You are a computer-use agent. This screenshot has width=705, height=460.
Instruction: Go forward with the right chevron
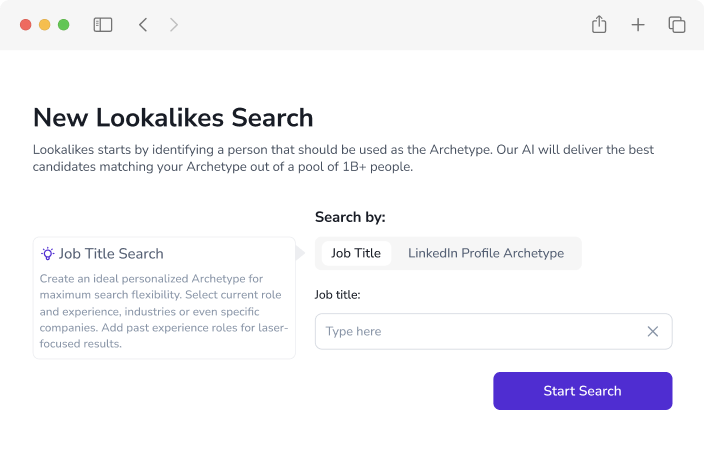174,25
